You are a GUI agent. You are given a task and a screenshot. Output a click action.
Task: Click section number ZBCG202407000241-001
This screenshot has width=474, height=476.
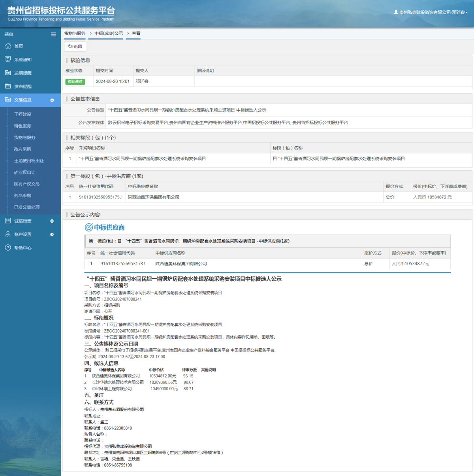click(127, 331)
